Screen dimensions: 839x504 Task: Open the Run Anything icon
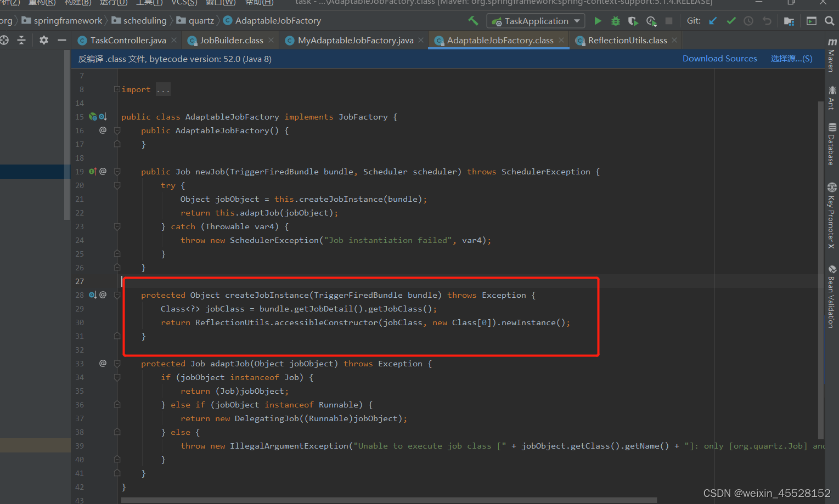pos(812,21)
